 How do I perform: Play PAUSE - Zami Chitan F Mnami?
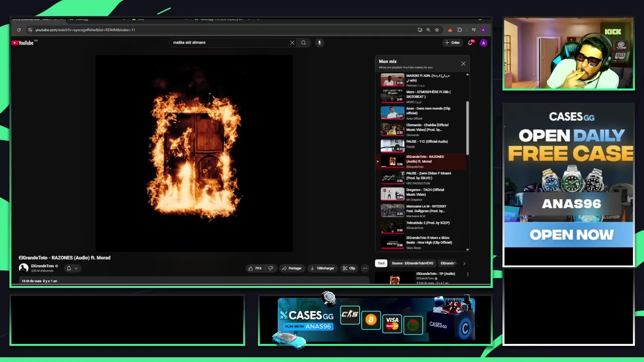[422, 178]
